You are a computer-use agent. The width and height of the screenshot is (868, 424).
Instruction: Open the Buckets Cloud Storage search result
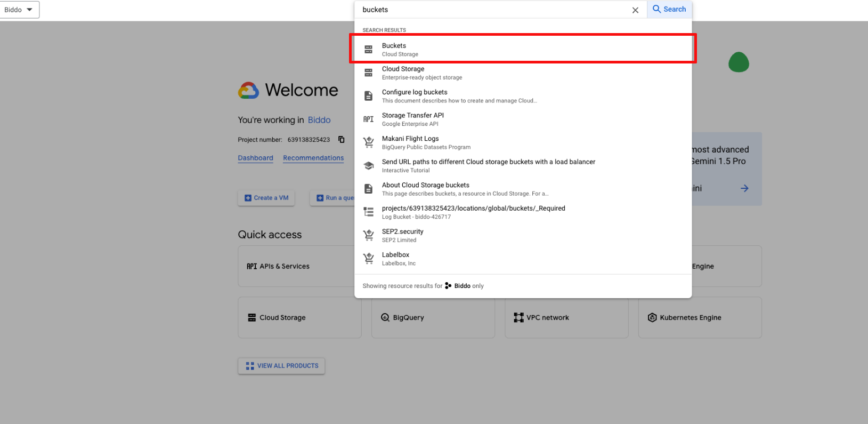[x=523, y=50]
